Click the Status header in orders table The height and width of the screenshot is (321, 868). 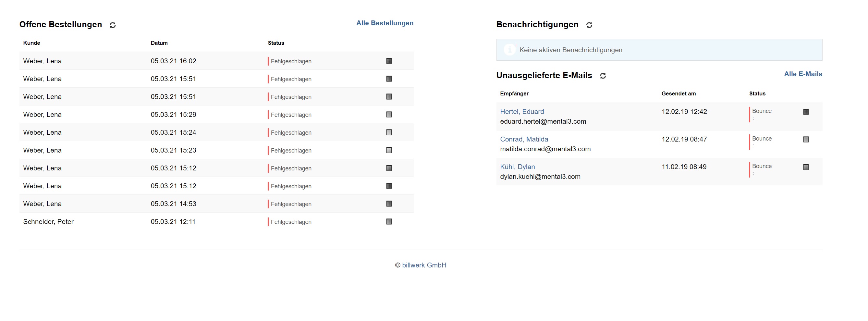[276, 43]
